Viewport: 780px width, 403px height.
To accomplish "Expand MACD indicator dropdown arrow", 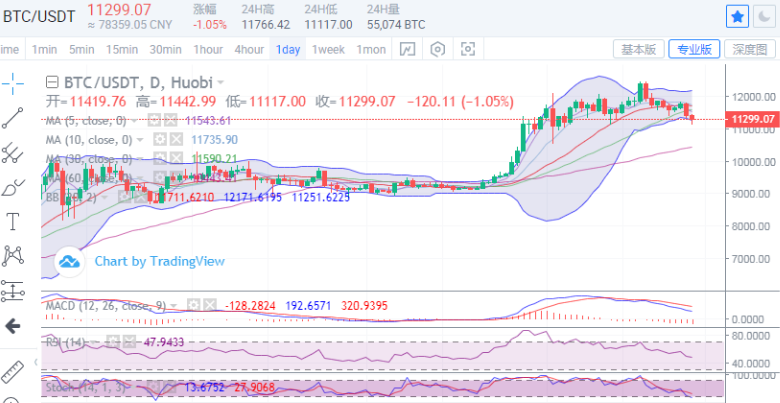I will coord(174,305).
